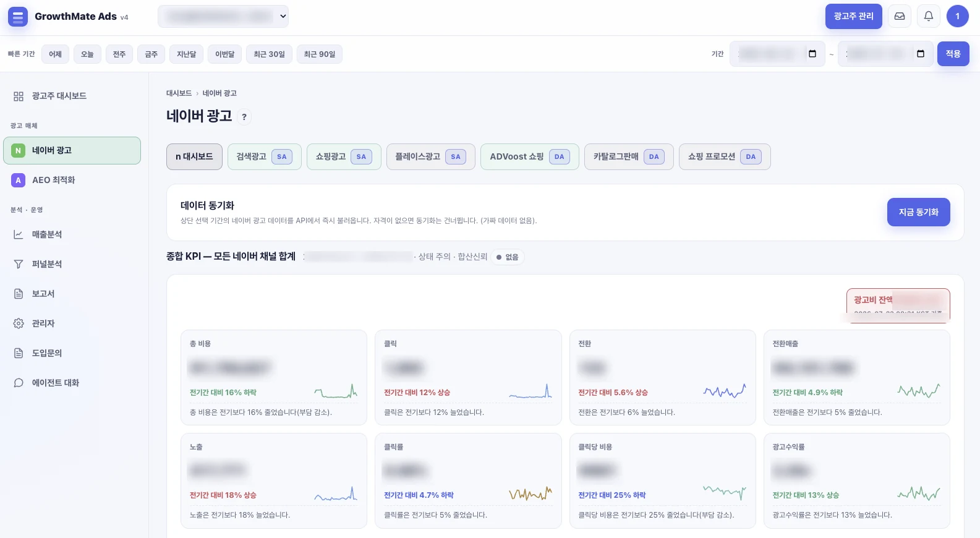
Task: Click the purple A icon for AEO 최적화
Action: click(19, 181)
